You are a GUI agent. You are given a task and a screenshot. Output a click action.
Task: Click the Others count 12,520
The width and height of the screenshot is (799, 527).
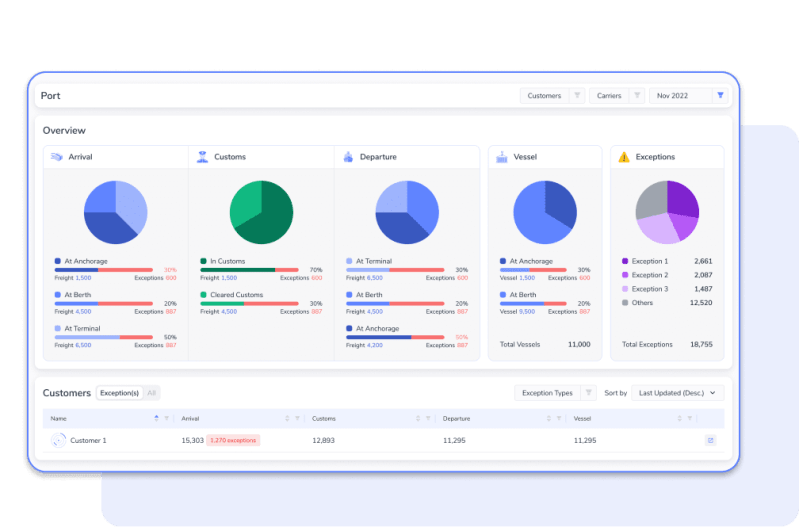[x=701, y=303]
